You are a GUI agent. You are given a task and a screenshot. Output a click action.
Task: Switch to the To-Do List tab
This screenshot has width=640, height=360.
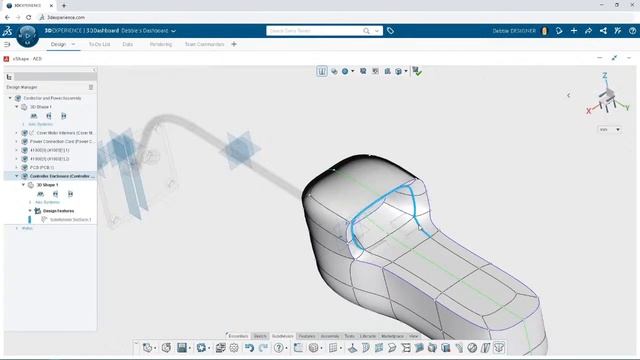99,44
